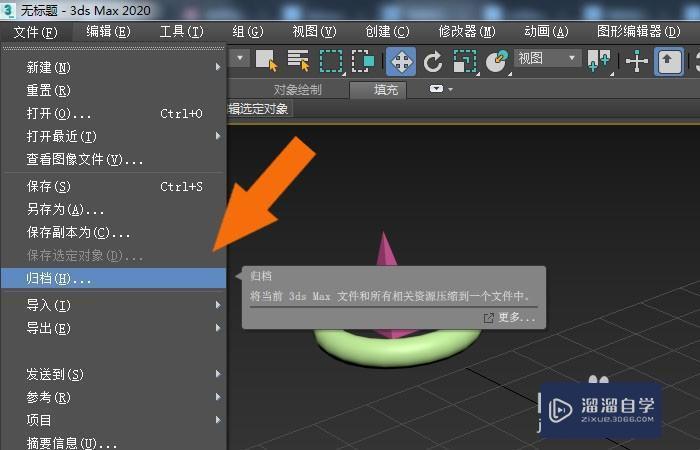700x450 pixels.
Task: Choose 保存副本为(C)... menu entry
Action: [113, 233]
